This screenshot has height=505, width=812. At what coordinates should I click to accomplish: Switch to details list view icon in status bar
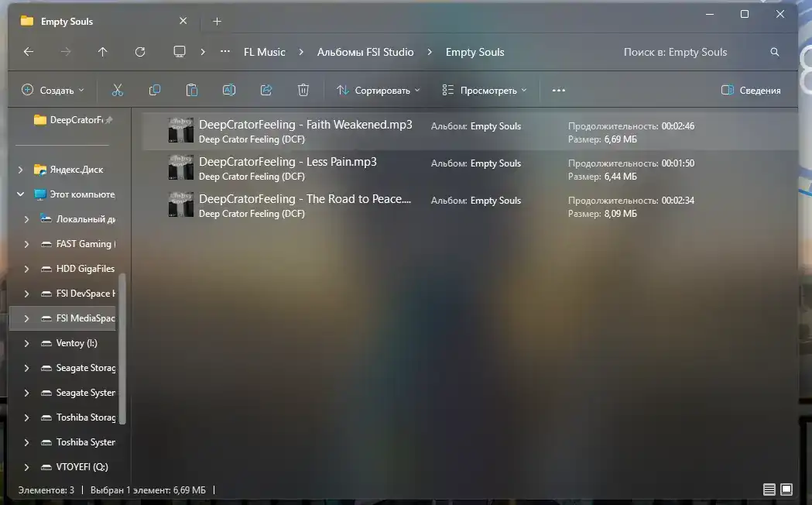tap(769, 490)
